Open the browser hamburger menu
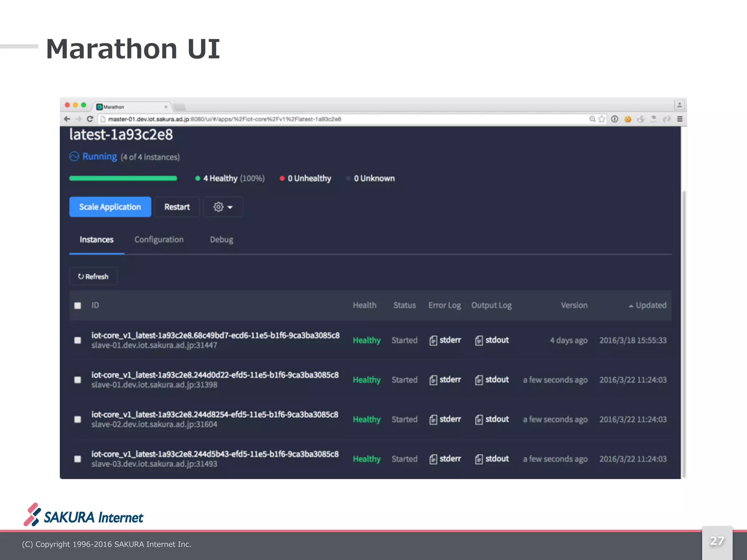The width and height of the screenshot is (747, 560). (x=680, y=119)
